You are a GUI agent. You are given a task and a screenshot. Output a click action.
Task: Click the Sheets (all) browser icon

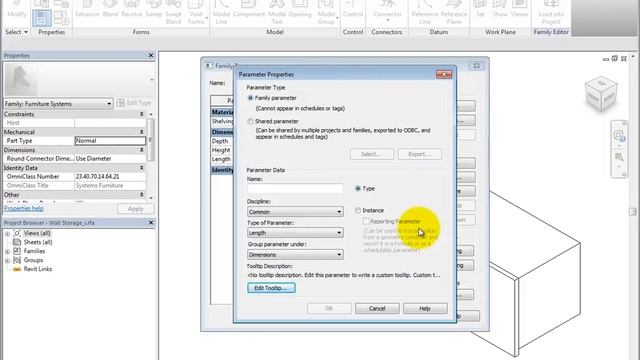[x=17, y=242]
